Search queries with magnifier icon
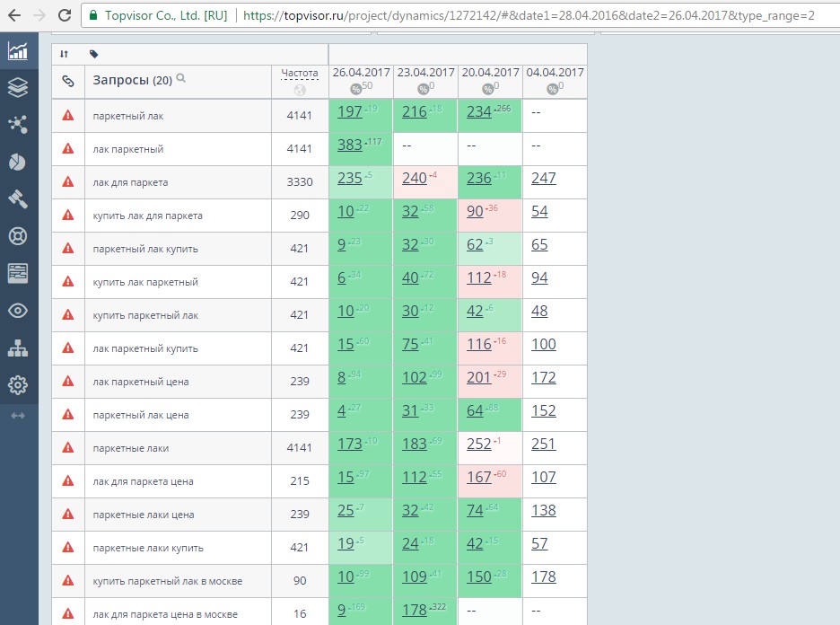 coord(181,78)
